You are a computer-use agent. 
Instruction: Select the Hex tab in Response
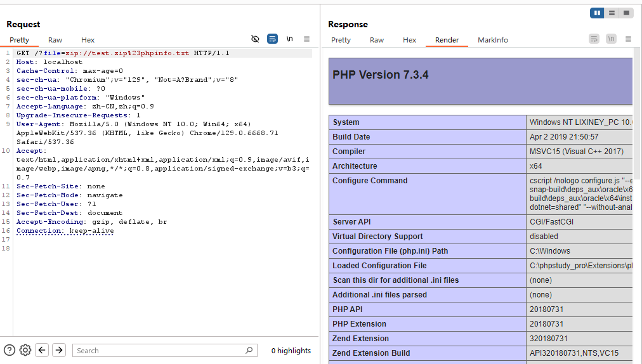click(410, 40)
